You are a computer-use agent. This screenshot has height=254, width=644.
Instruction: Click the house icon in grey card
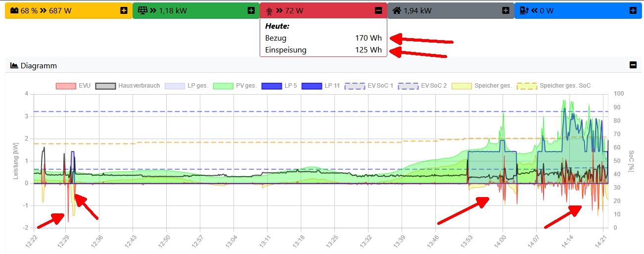pos(397,10)
